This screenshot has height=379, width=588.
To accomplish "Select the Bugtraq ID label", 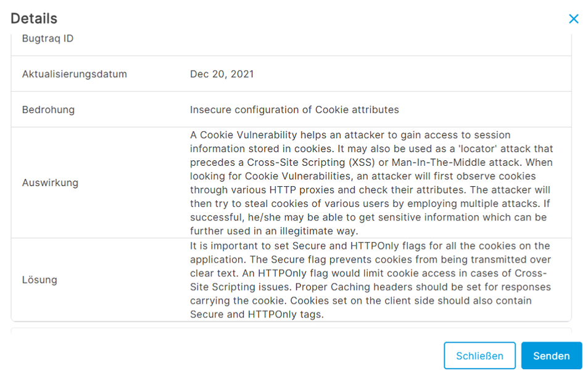I will coord(48,39).
